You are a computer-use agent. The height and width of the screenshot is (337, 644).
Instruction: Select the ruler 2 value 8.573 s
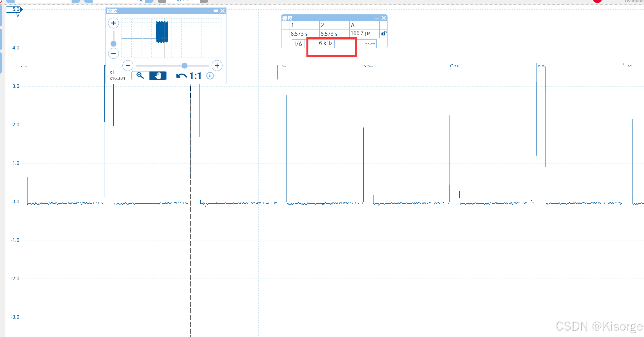[x=329, y=34]
